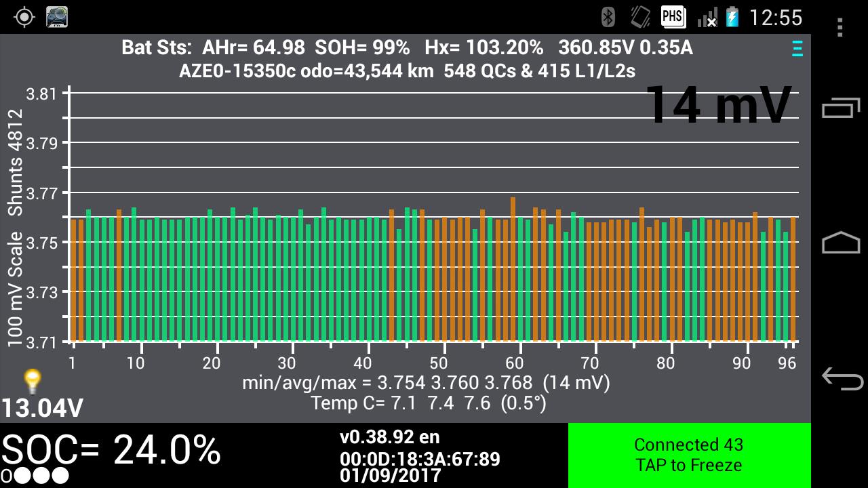Tap the 100 mV Scale axis label

[15, 289]
